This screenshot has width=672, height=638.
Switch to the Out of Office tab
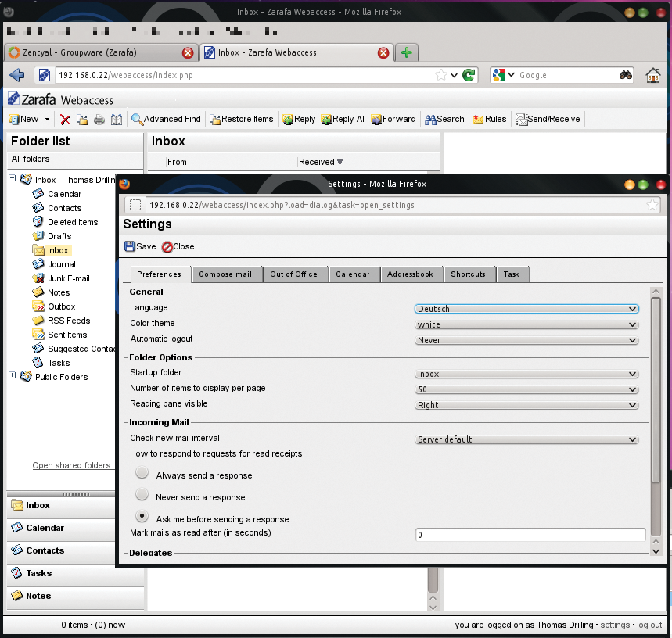point(295,274)
